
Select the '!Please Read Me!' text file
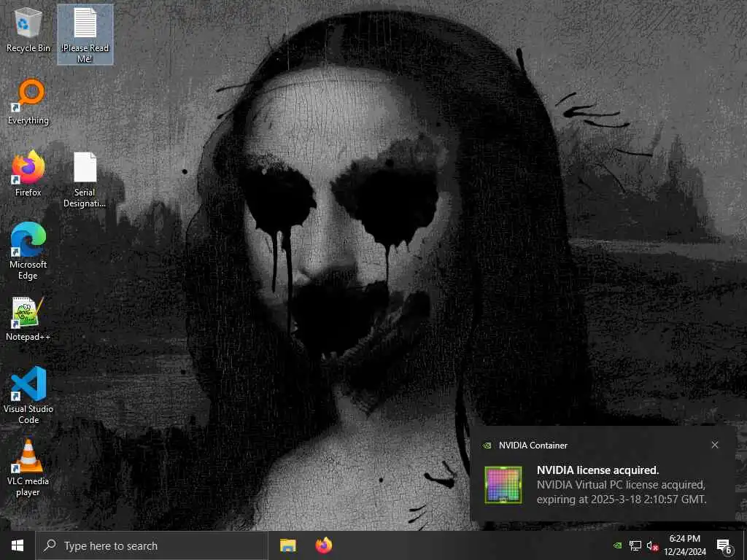pos(85,34)
